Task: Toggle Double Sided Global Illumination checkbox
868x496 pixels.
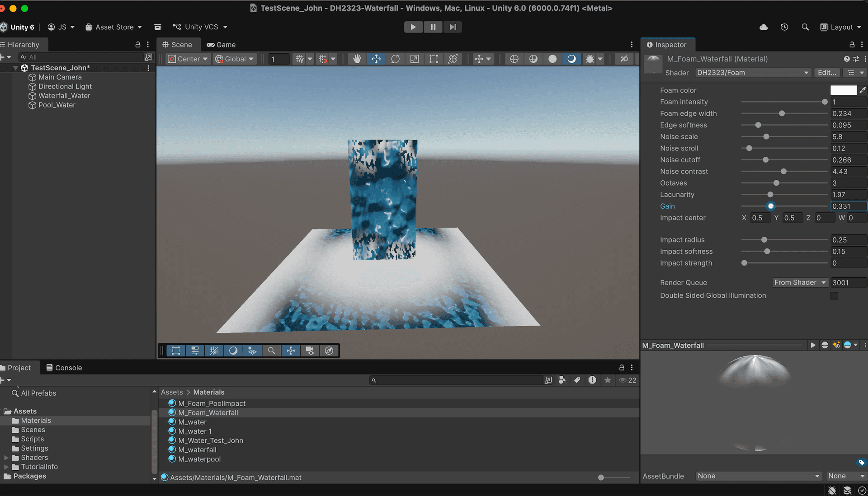Action: (834, 295)
